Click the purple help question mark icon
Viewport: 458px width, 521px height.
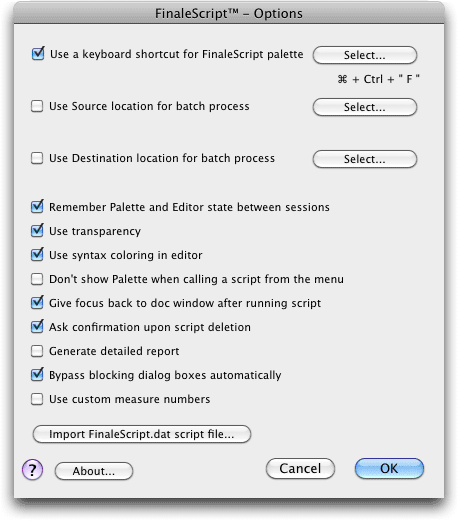click(x=32, y=469)
